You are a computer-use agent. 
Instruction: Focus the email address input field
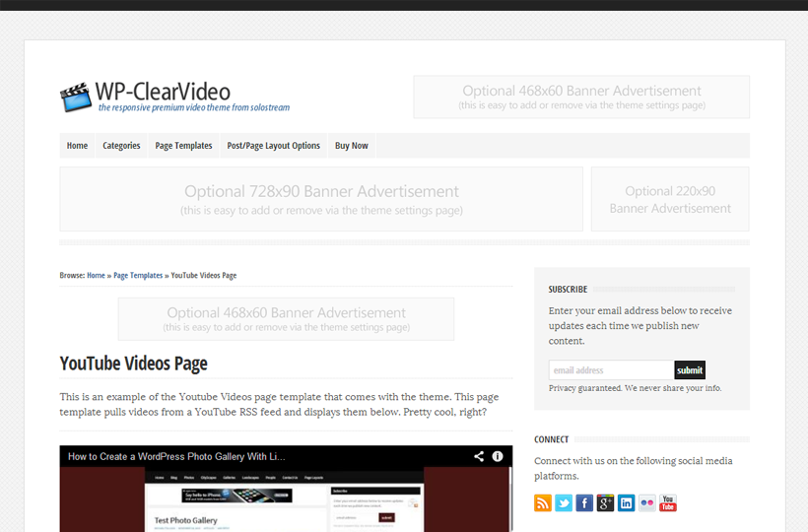coord(611,370)
